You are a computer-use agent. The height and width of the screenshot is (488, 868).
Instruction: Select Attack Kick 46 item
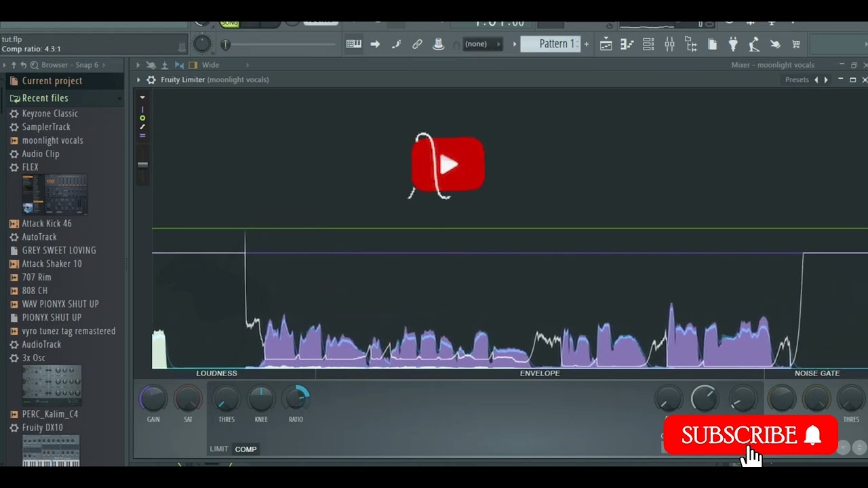(46, 223)
